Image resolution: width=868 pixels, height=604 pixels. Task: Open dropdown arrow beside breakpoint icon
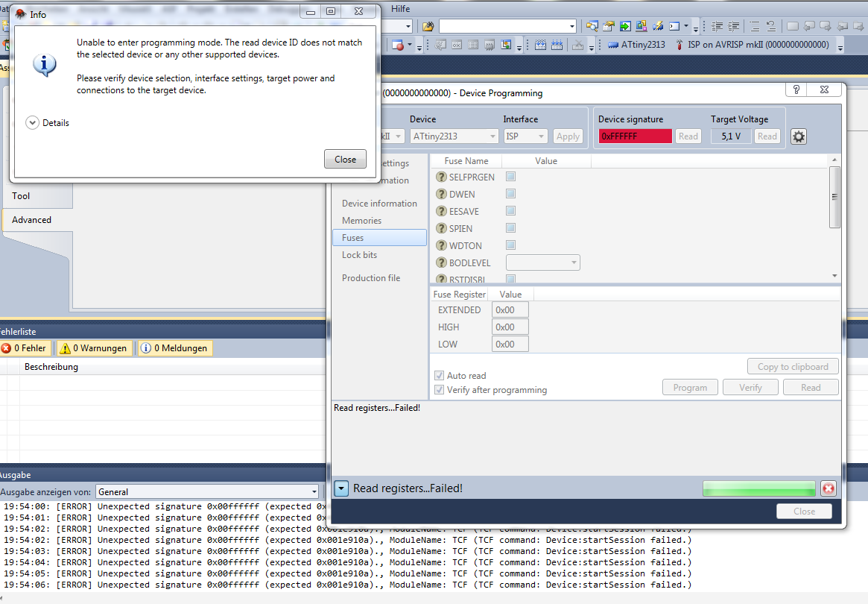410,45
